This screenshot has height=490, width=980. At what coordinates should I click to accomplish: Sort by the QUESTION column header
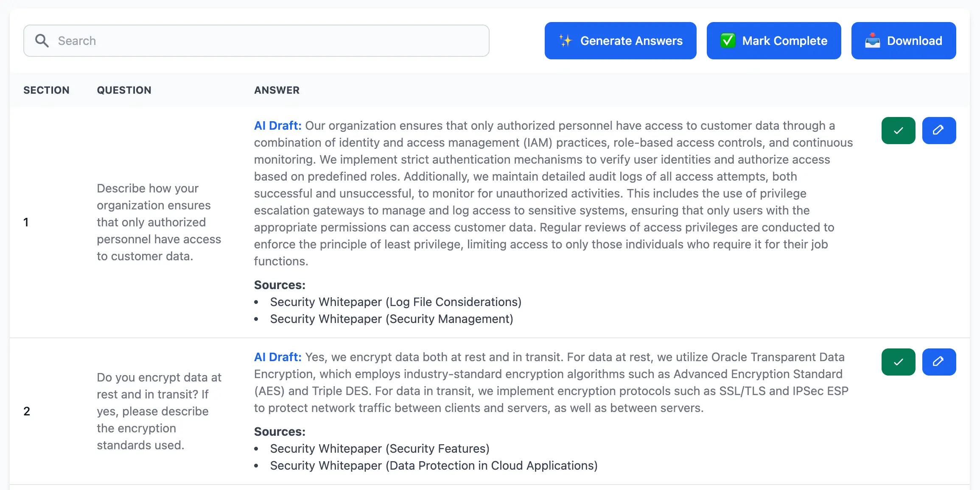pos(124,90)
